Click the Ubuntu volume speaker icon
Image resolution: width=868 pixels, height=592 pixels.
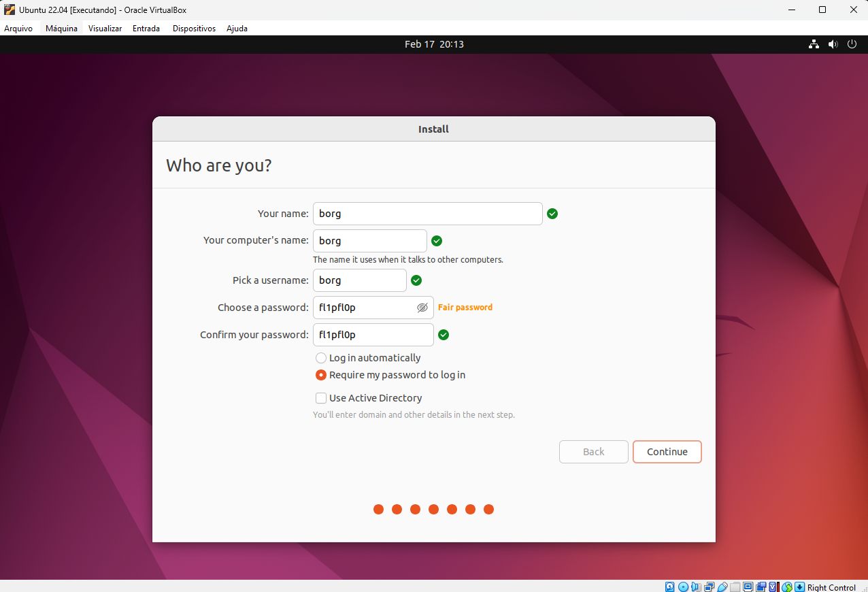(833, 44)
